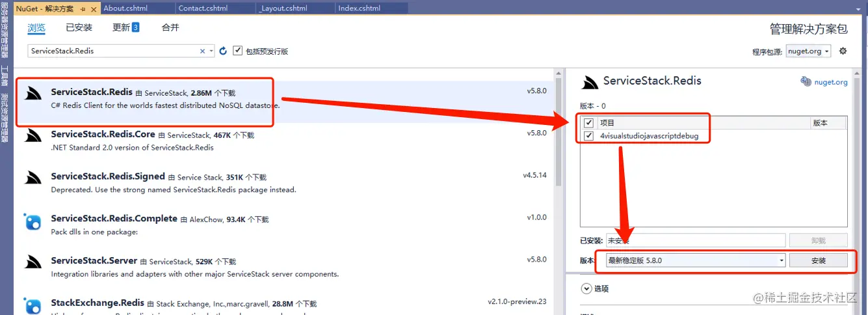The height and width of the screenshot is (315, 868).
Task: Clear the ServiceStack.Redis search text
Action: point(202,51)
